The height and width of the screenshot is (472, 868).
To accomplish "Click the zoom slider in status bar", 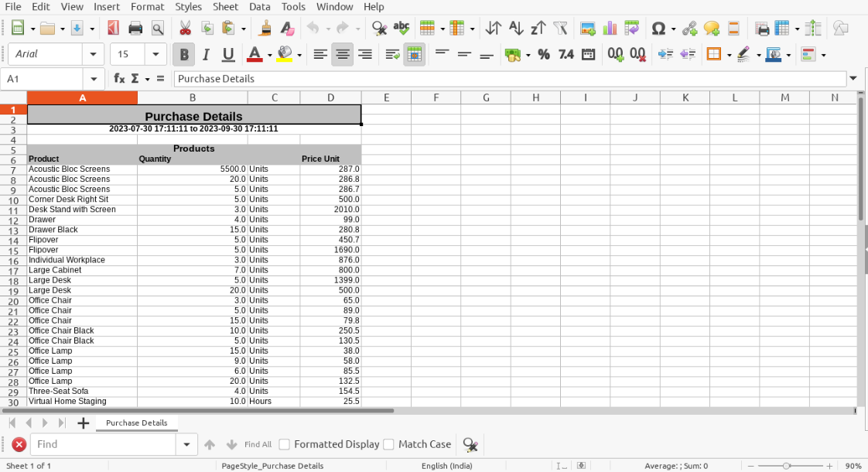I will click(786, 466).
